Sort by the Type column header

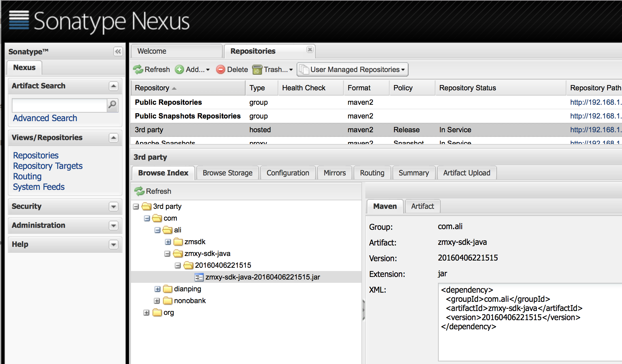[262, 88]
